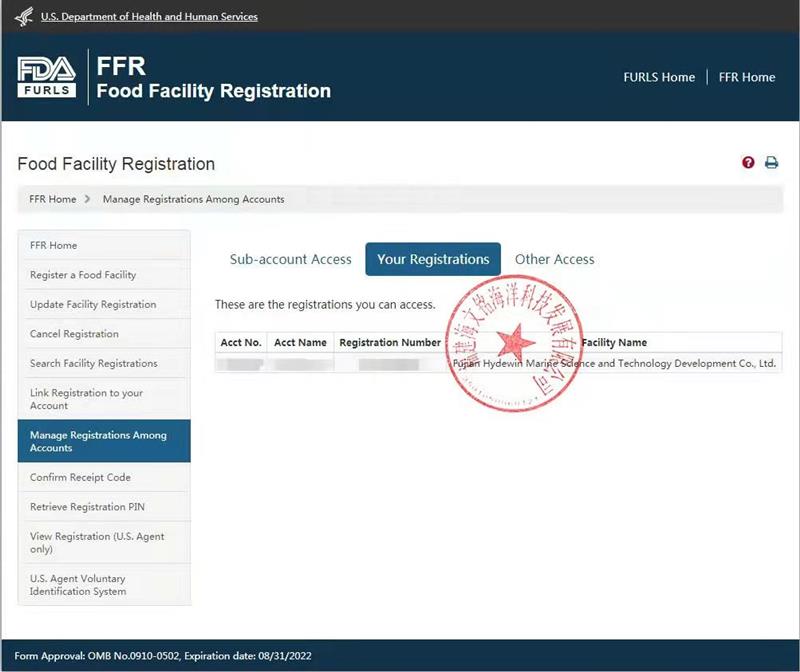Click the blurred Acct Name cell
The width and height of the screenshot is (800, 672).
(300, 364)
